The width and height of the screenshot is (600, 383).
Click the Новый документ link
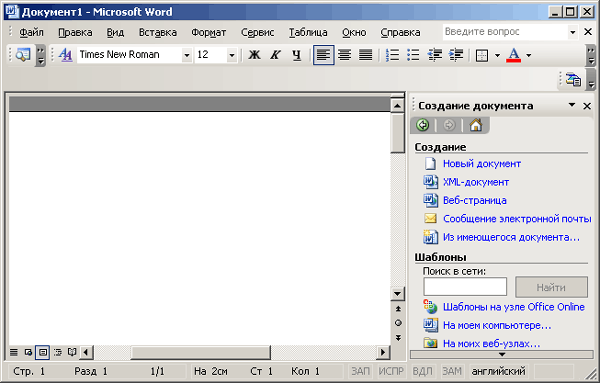click(482, 164)
